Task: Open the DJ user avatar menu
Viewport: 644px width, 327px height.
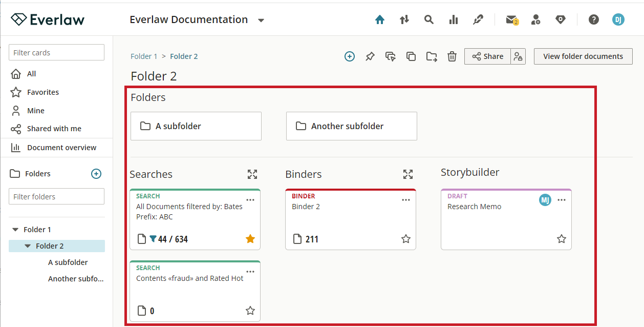Action: click(618, 20)
